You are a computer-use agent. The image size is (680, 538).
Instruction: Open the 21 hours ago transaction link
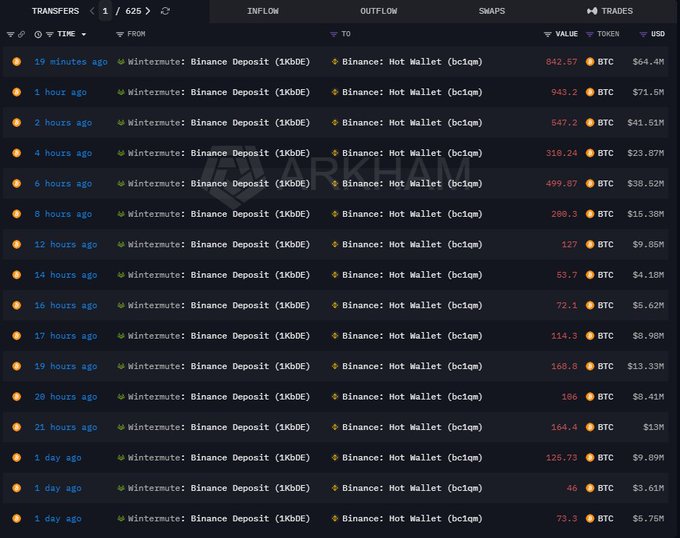pyautogui.click(x=65, y=427)
